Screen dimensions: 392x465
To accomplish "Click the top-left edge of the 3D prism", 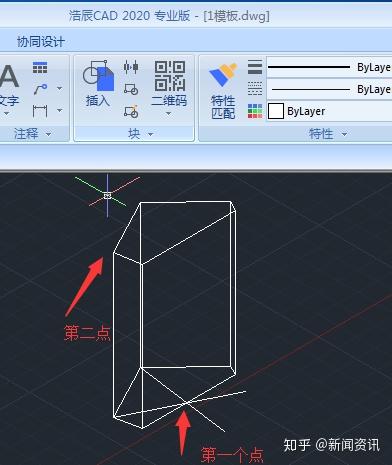I will (x=127, y=227).
